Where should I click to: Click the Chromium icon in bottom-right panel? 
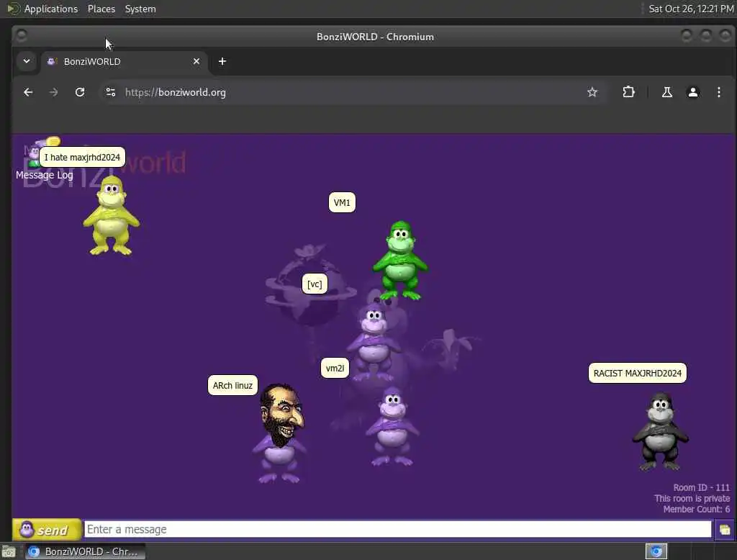coord(656,551)
